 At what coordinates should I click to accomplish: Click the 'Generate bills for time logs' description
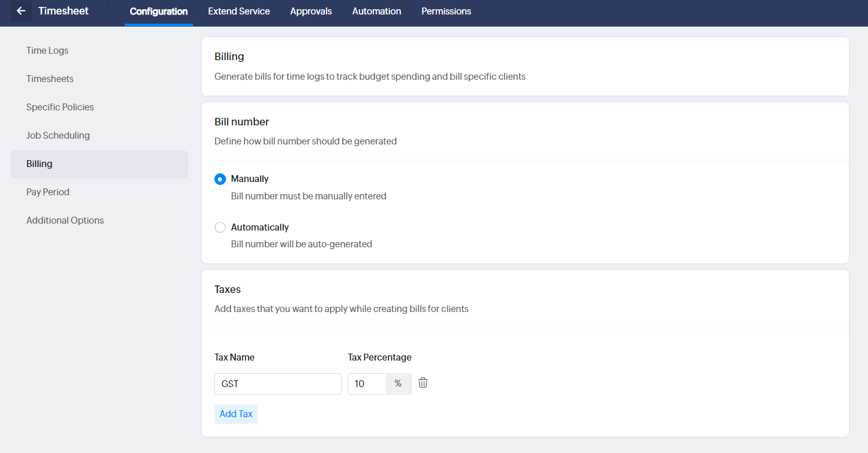point(370,76)
